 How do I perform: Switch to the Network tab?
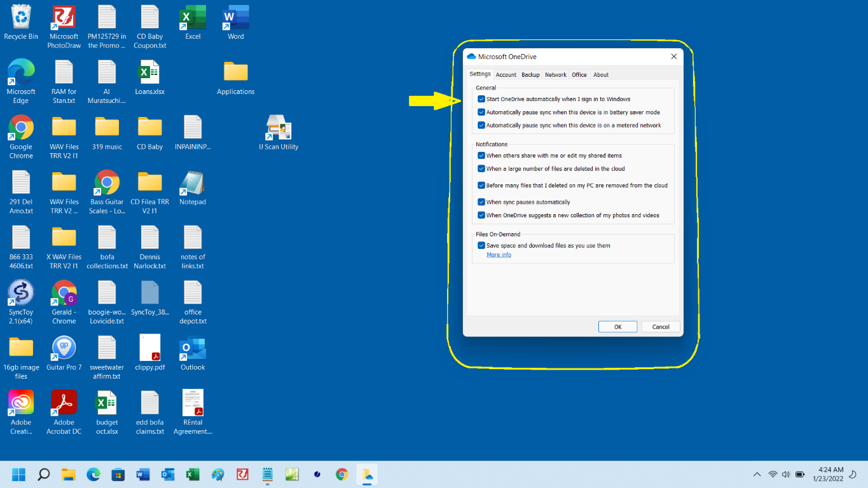tap(556, 75)
